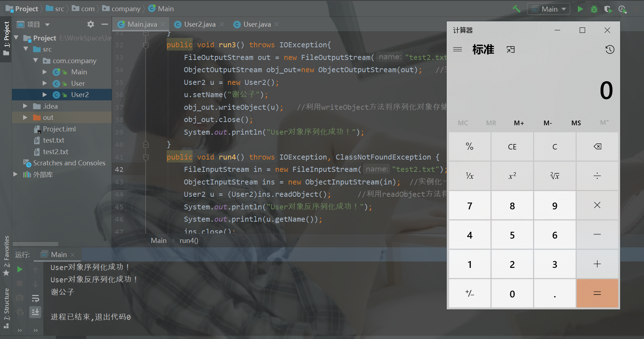Open the Structure side tab
This screenshot has width=644, height=339.
(6, 308)
